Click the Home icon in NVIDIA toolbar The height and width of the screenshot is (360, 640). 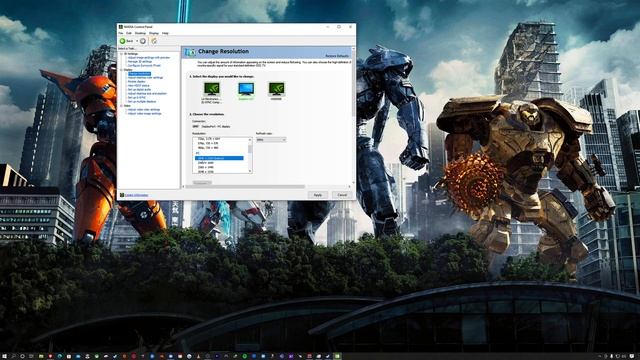tap(154, 41)
